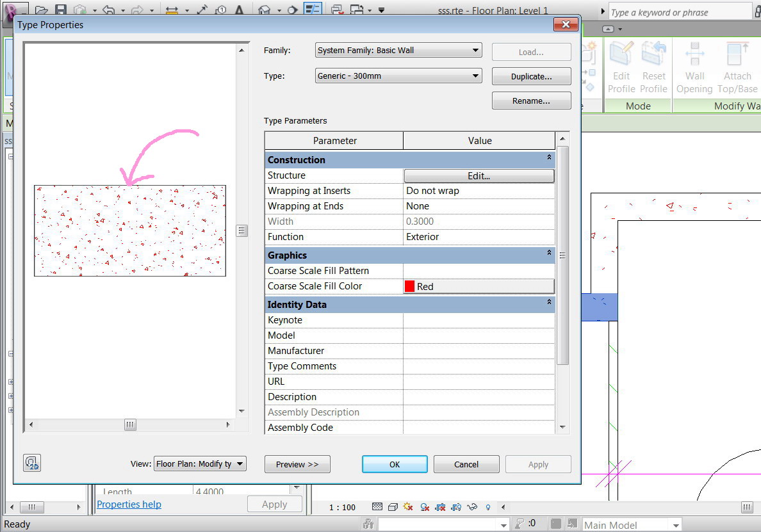Toggle the Visual Style box icon
The image size is (761, 532).
point(392,506)
